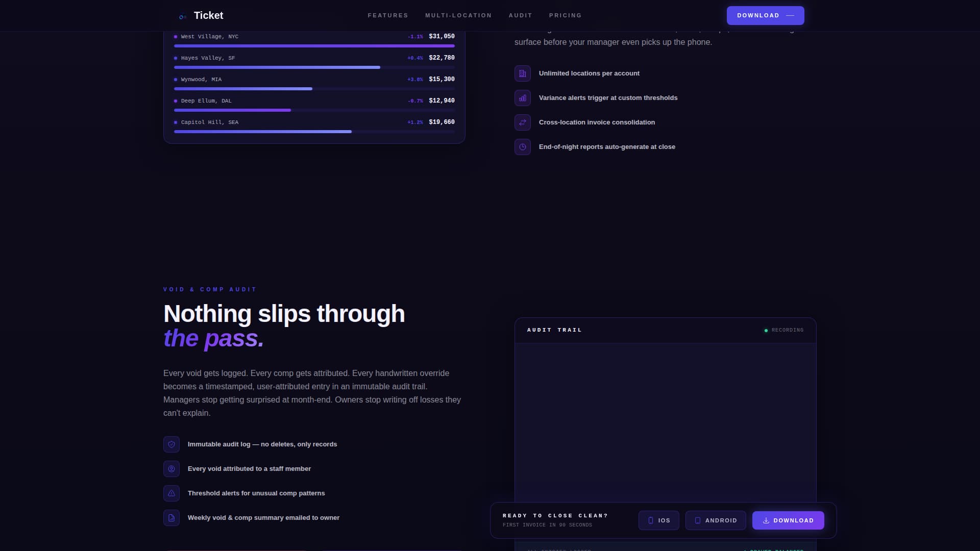Click the building icon for unlimited locations
The image size is (980, 551).
523,73
